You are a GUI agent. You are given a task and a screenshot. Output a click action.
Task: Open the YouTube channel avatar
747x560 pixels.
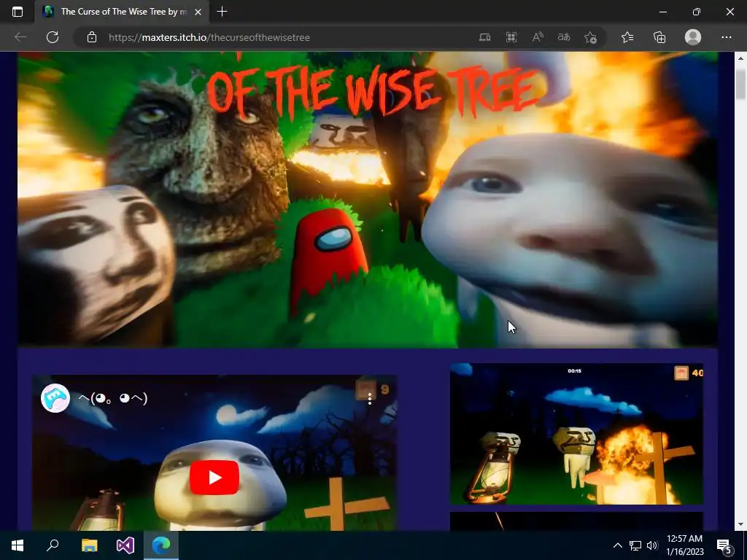pos(55,398)
